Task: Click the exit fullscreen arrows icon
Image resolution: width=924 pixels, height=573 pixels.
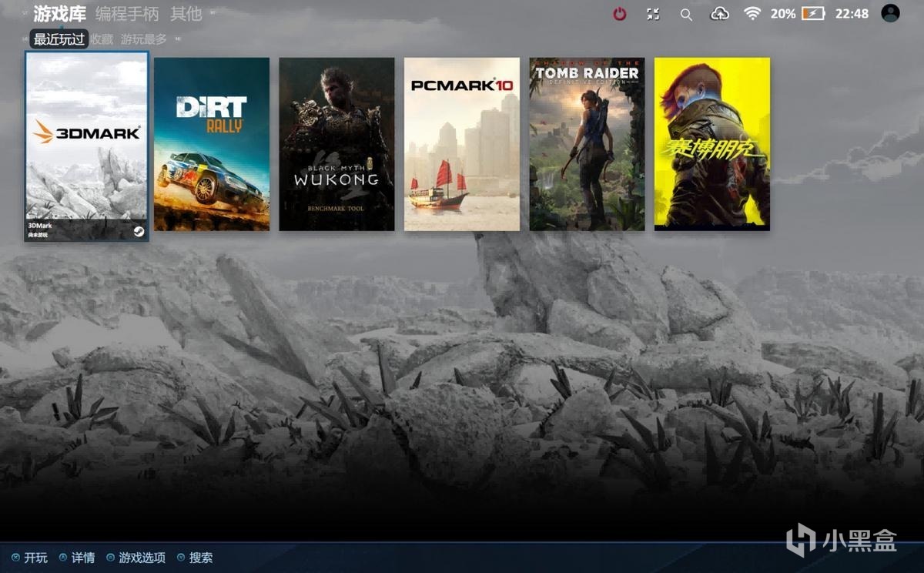Action: [x=653, y=14]
